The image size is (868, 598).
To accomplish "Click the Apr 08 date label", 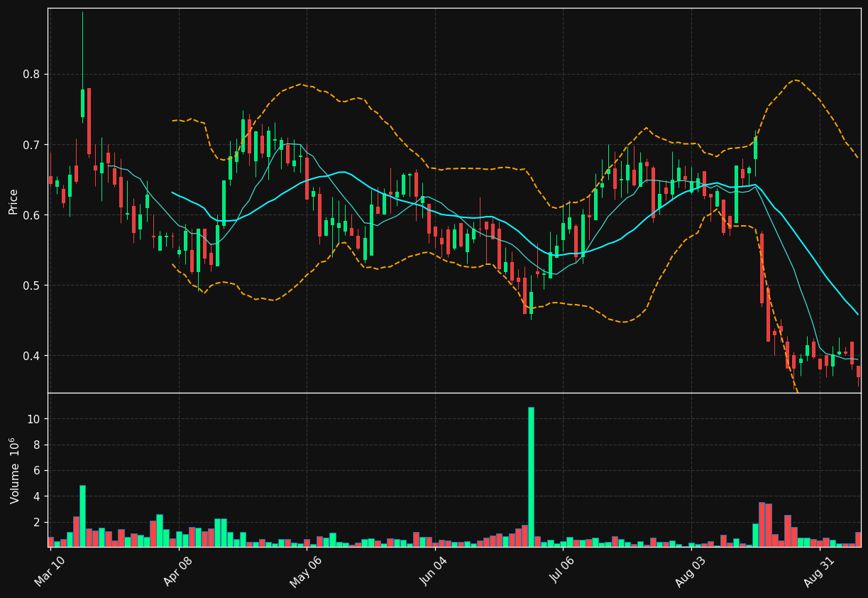I will pyautogui.click(x=179, y=571).
